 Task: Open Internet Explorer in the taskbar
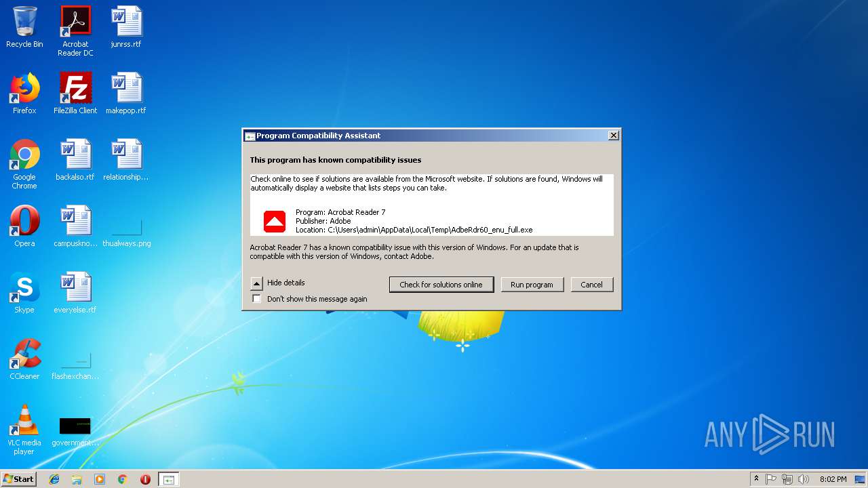coord(54,479)
